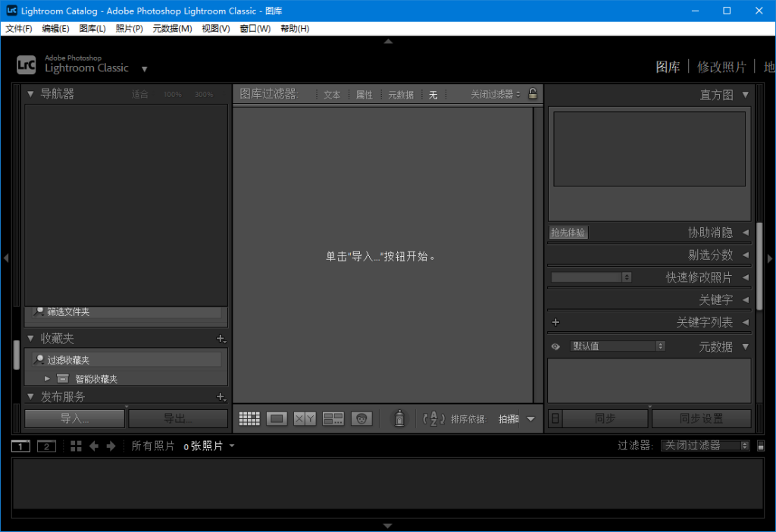Open the 关闭过滤器 filmstrip filter dropdown
The width and height of the screenshot is (776, 532).
click(x=705, y=446)
